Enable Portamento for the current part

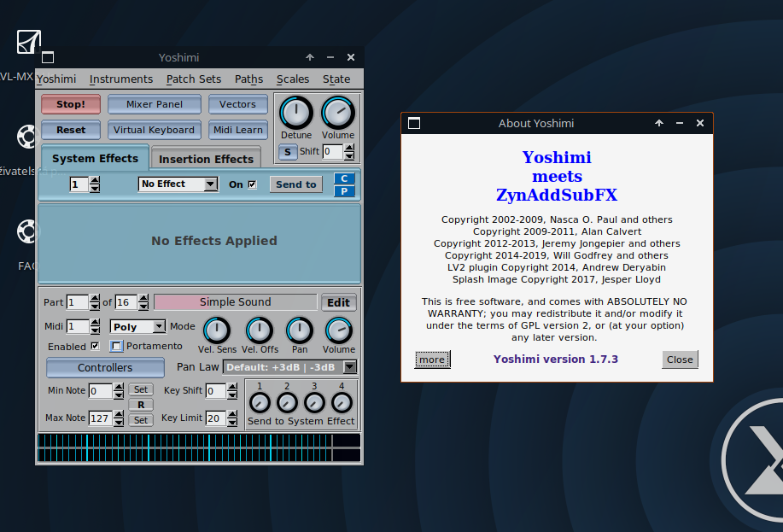pos(117,346)
